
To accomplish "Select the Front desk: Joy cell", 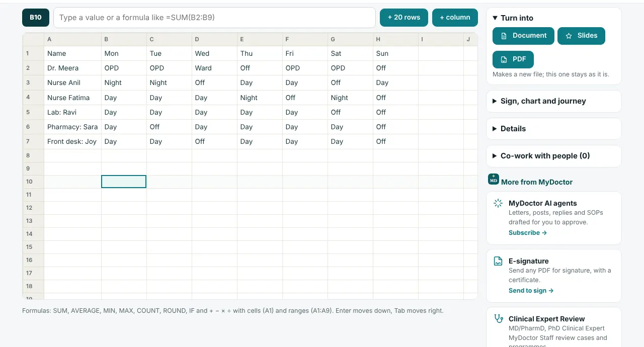I will pos(72,141).
